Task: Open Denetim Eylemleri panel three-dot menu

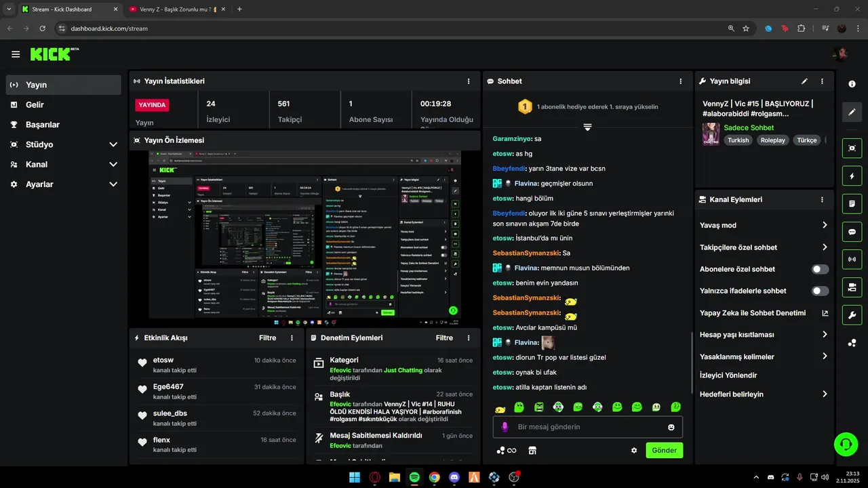Action: (x=469, y=338)
